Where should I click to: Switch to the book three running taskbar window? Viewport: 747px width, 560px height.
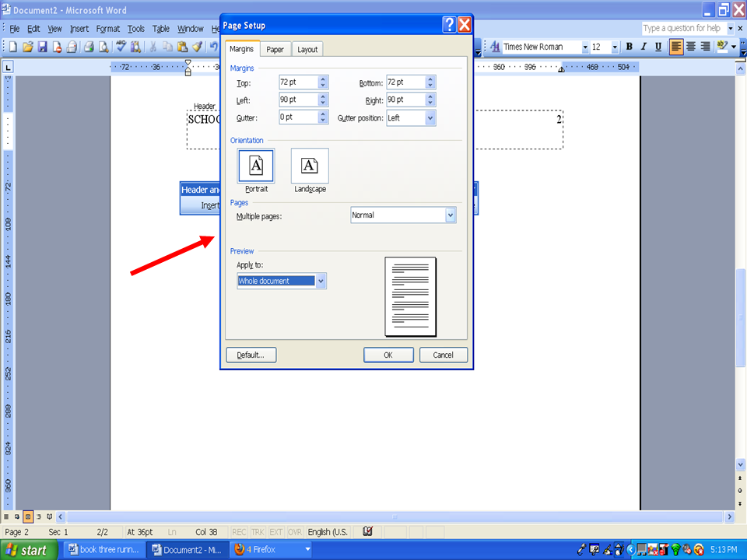[x=103, y=550]
